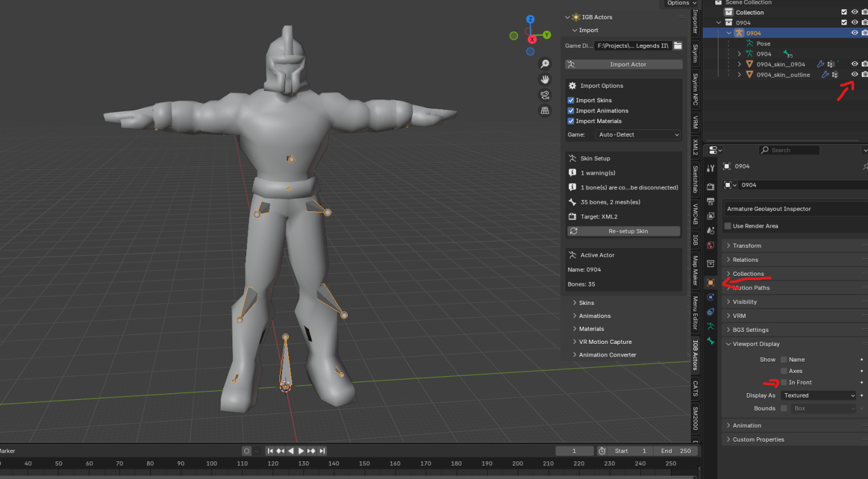Play the animation in the timeline
This screenshot has height=479, width=868.
click(x=302, y=451)
